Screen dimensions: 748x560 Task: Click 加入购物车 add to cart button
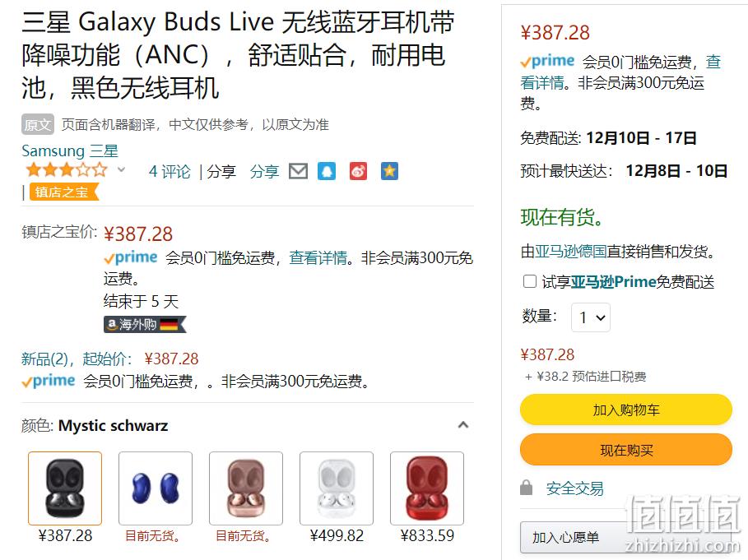626,410
